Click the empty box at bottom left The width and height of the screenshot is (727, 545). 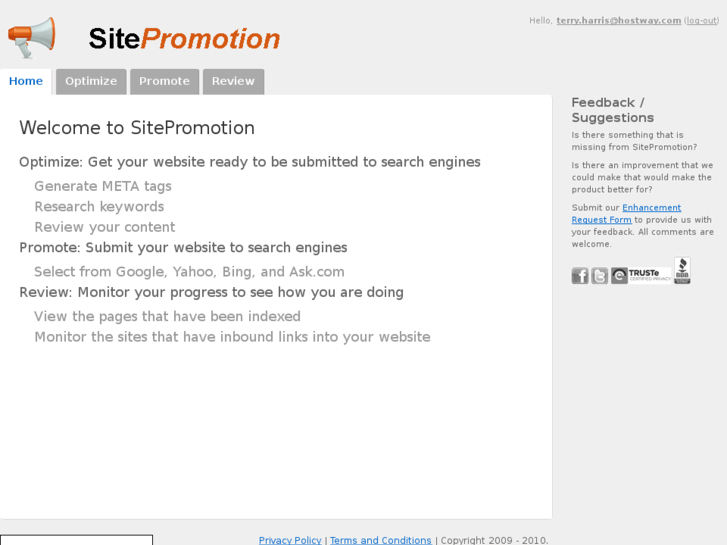(x=76, y=540)
